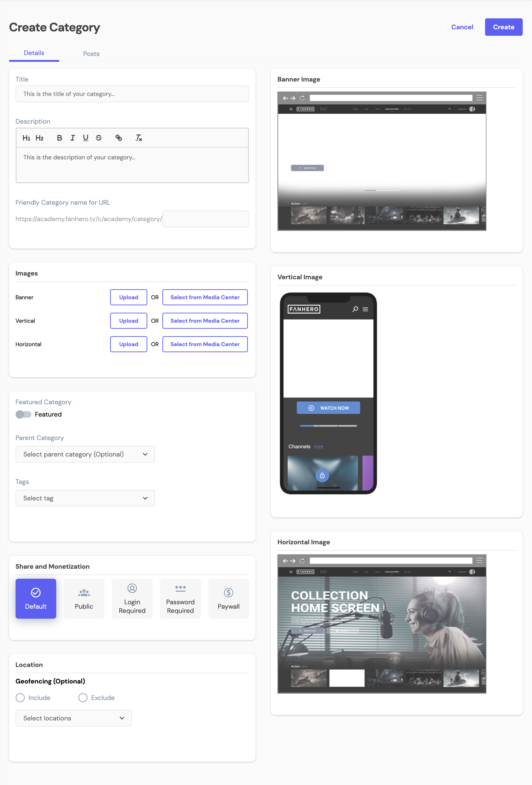Choose the Paywall monetization option
Screen dimensions: 532x785
click(x=228, y=598)
